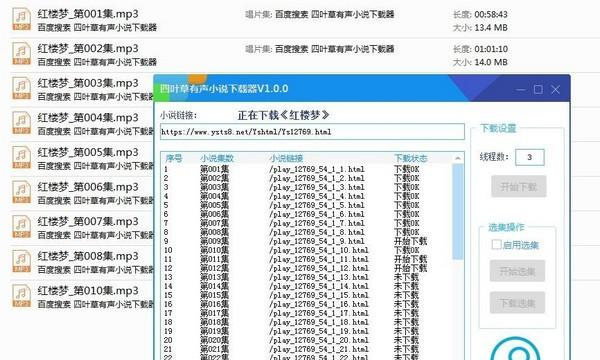Select the 第013集 row in download list
The height and width of the screenshot is (360, 600).
pyautogui.click(x=306, y=277)
